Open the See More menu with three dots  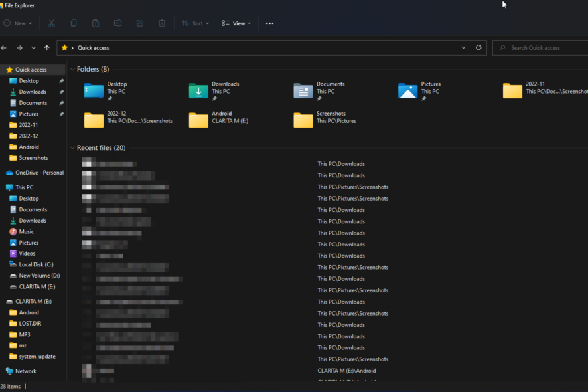269,23
